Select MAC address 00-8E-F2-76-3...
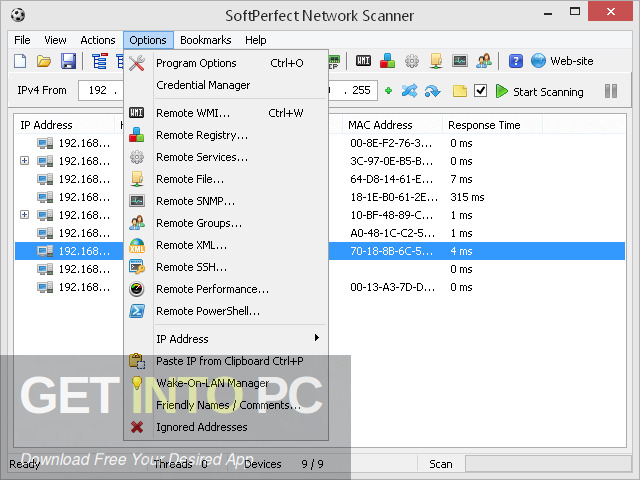This screenshot has width=640, height=480. coord(391,143)
